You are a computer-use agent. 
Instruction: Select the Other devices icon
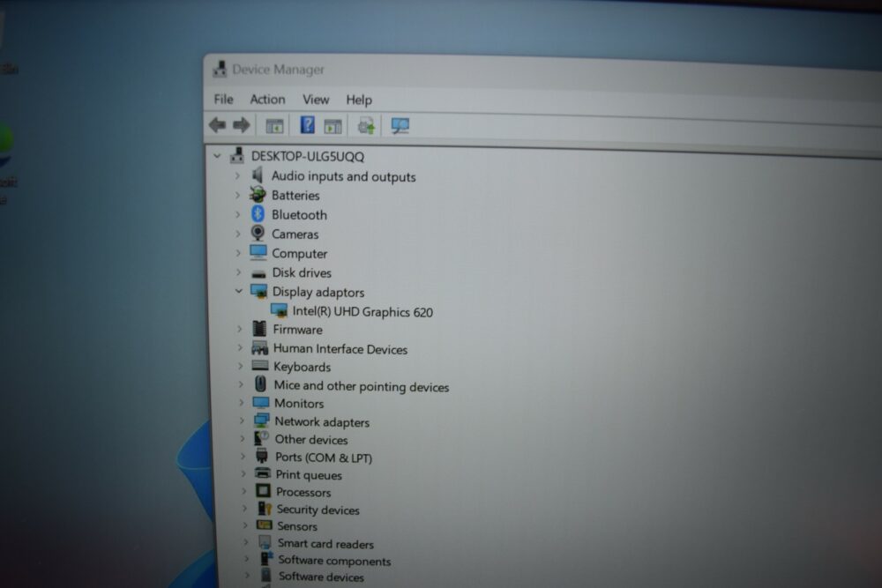[x=262, y=438]
